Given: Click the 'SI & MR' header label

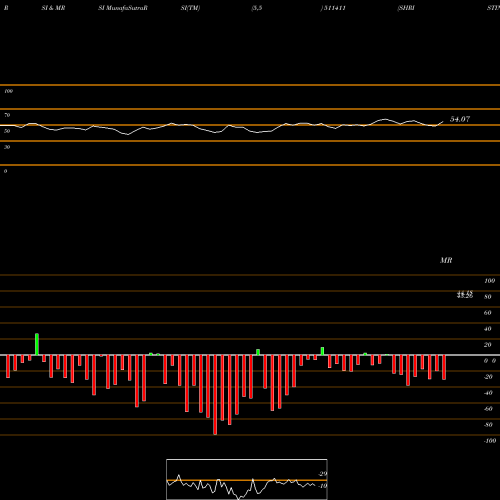Looking at the screenshot, I should [53, 8].
